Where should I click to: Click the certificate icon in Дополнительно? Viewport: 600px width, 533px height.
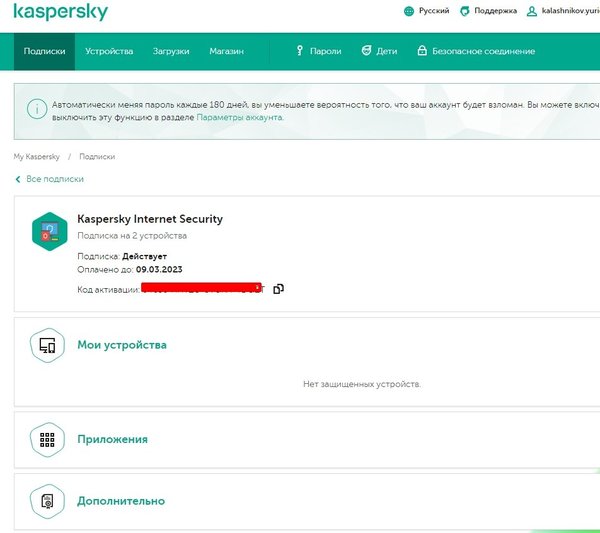click(x=47, y=501)
